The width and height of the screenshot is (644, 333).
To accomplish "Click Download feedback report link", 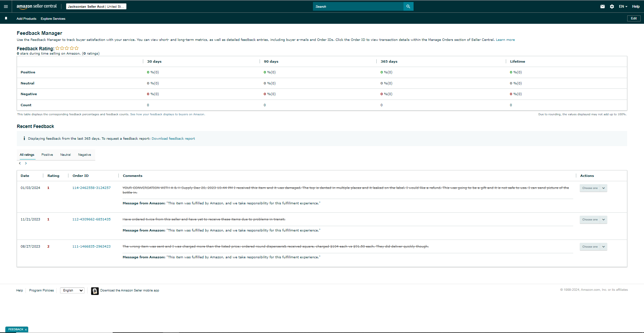I will [173, 139].
